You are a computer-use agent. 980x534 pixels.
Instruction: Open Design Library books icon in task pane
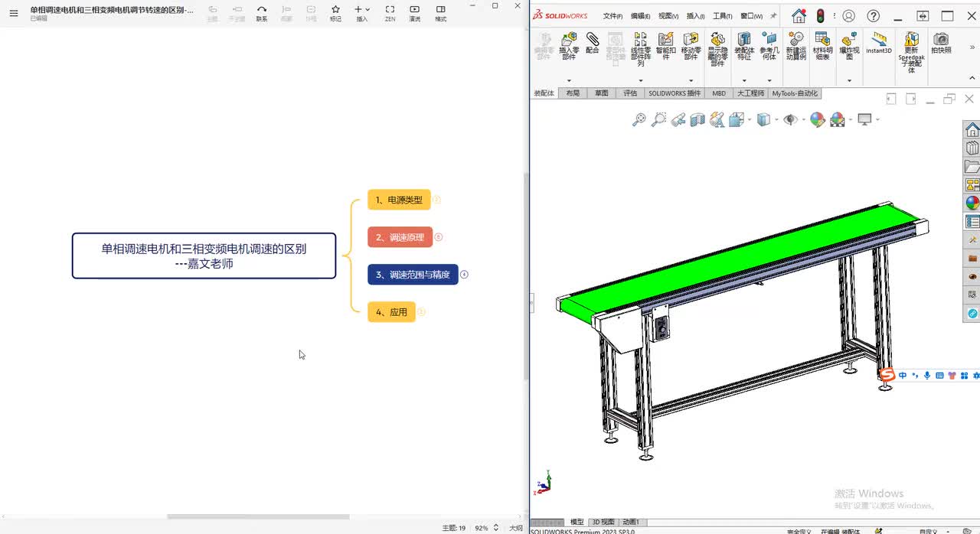coord(972,148)
